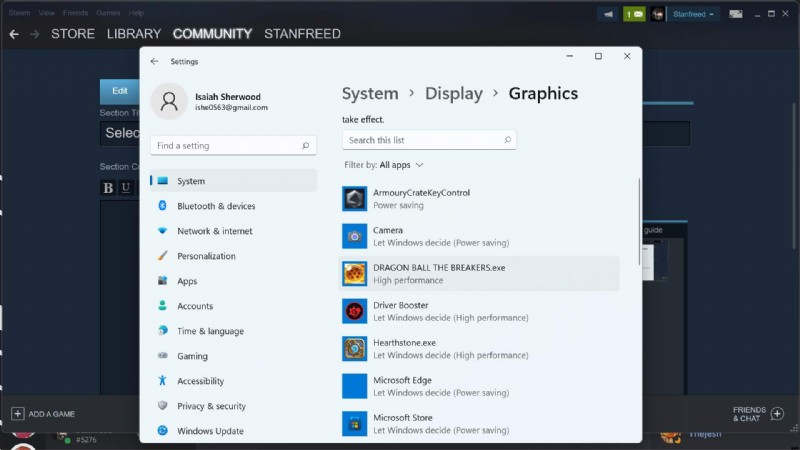
Task: Click the user avatar icon
Action: pyautogui.click(x=169, y=102)
